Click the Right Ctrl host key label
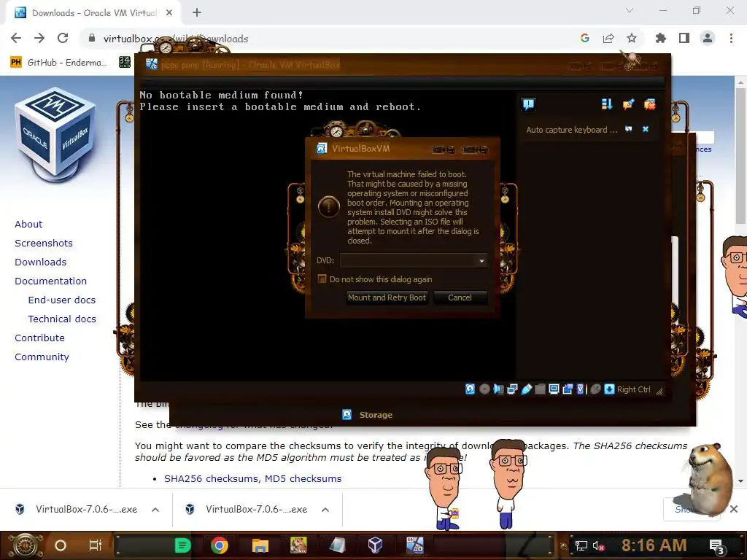 (x=634, y=389)
